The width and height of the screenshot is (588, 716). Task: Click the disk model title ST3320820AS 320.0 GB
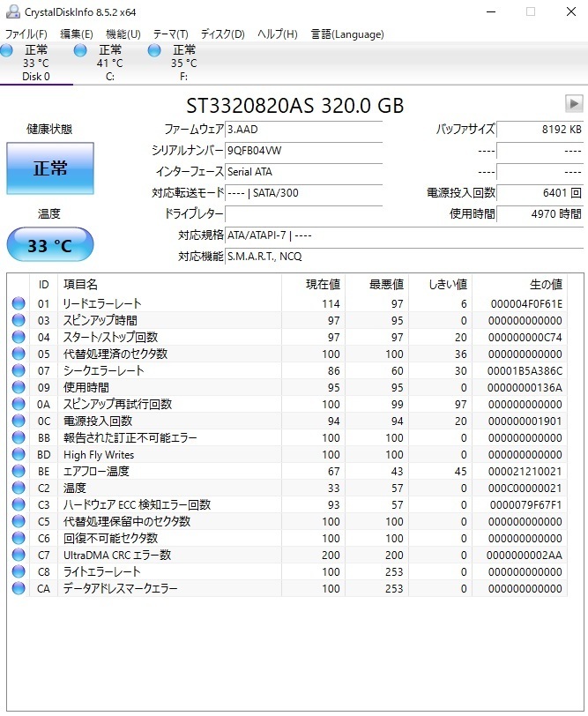(x=295, y=106)
